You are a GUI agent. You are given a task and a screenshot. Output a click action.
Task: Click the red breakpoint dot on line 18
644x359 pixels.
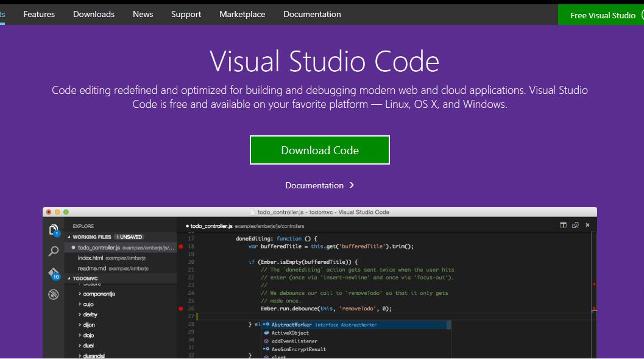(181, 246)
